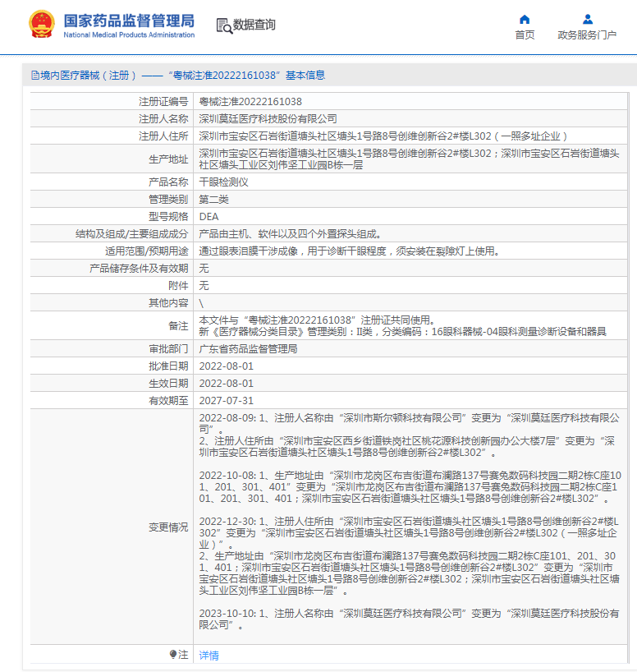Click the expiry date 2027-07-31
Image resolution: width=637 pixels, height=672 pixels.
pyautogui.click(x=227, y=401)
